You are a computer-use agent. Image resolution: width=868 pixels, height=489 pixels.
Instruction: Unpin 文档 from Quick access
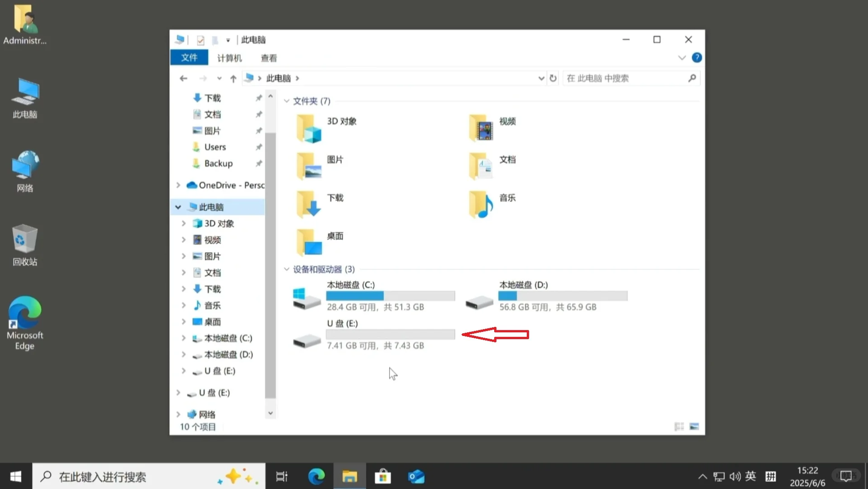pyautogui.click(x=259, y=114)
